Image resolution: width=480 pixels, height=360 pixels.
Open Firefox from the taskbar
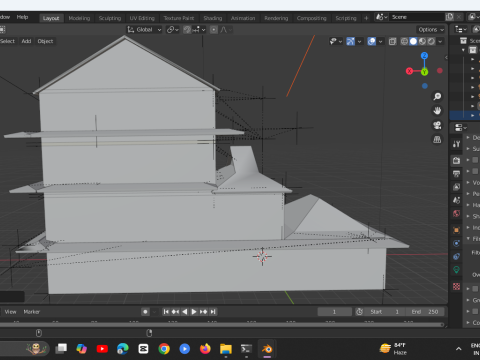click(205, 349)
